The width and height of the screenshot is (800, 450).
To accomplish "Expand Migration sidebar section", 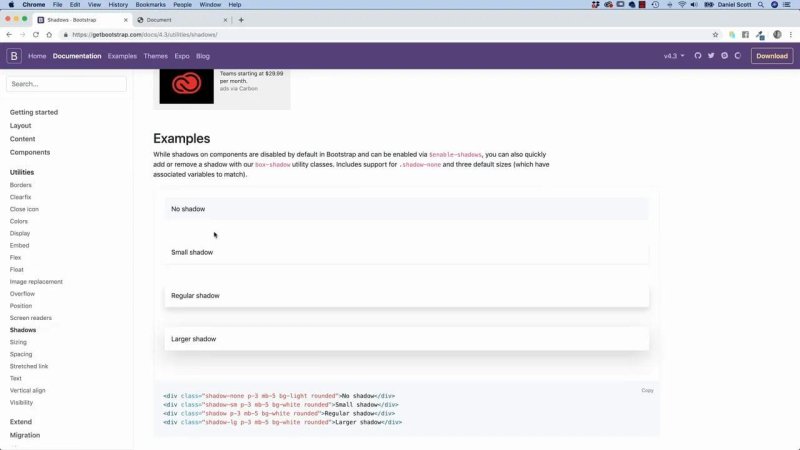I will pyautogui.click(x=24, y=435).
